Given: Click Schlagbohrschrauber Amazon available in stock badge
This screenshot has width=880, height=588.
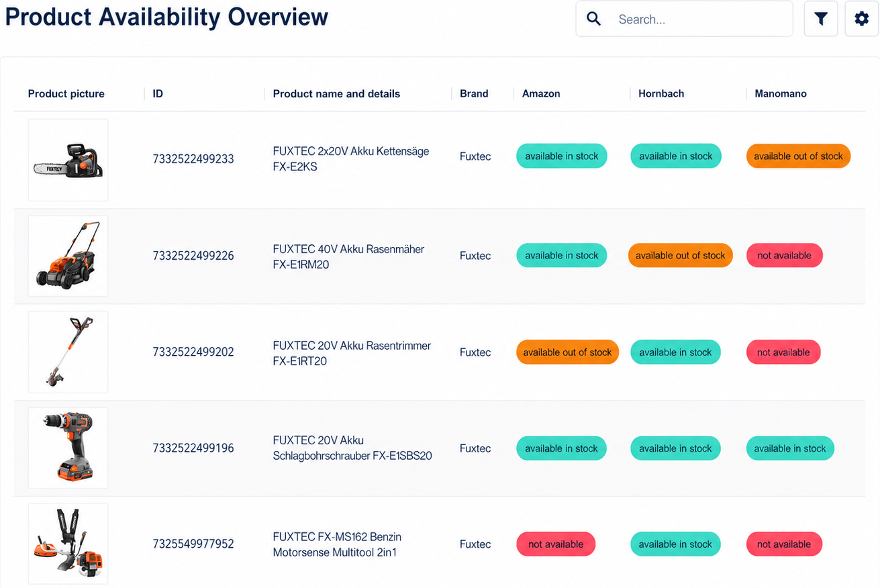Looking at the screenshot, I should (x=561, y=448).
